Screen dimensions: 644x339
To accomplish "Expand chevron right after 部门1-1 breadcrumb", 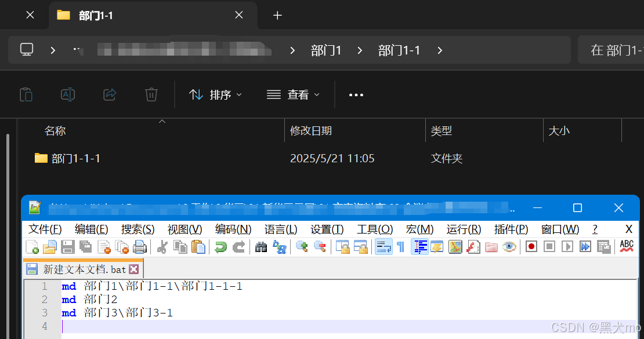I will tap(440, 50).
